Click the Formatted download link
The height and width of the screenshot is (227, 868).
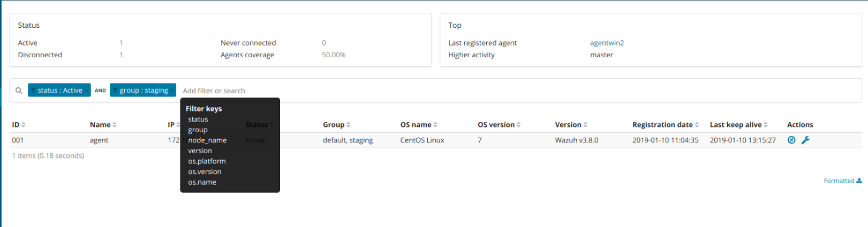click(842, 181)
